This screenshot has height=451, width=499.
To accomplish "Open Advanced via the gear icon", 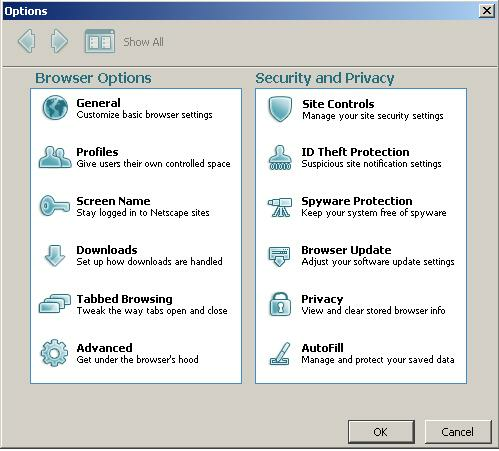I will click(x=54, y=353).
